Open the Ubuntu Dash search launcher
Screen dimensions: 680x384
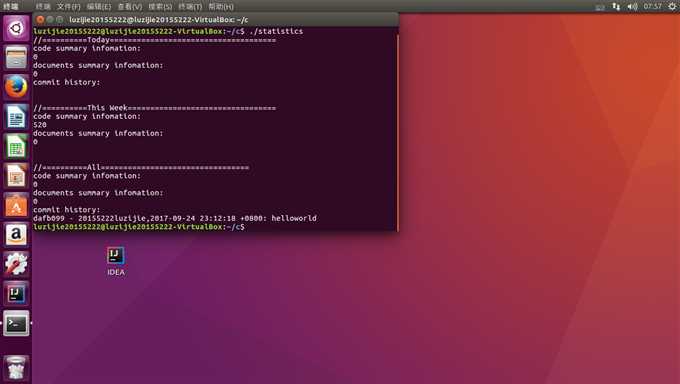[x=16, y=28]
